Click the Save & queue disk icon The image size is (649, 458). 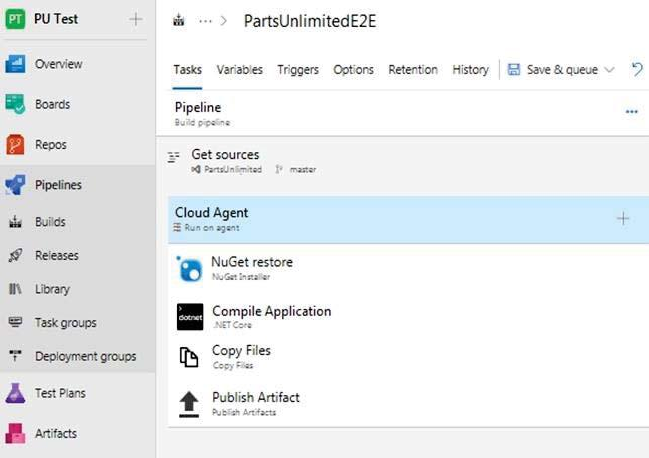(514, 70)
